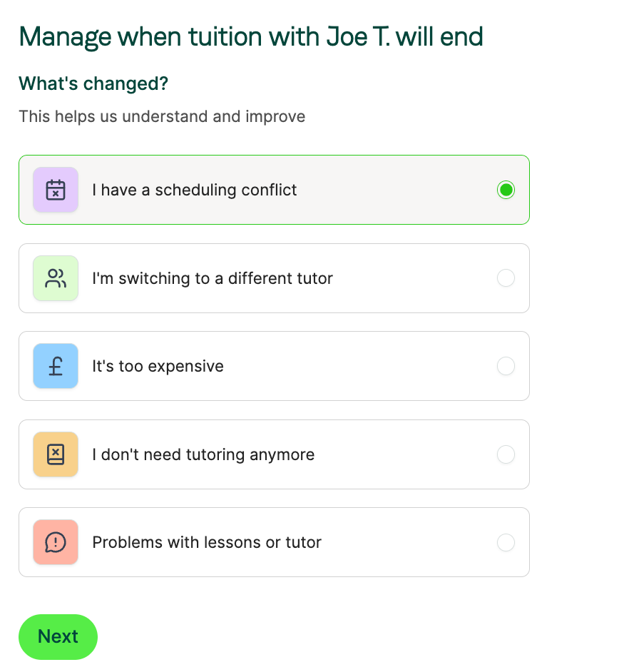Click the purple calendar-cancel icon
619x672 pixels.
tap(56, 190)
